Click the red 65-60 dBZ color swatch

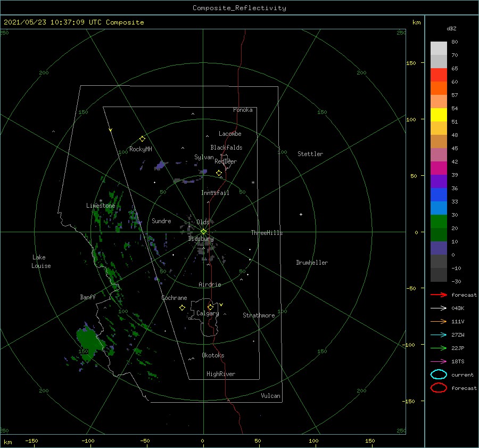point(439,75)
